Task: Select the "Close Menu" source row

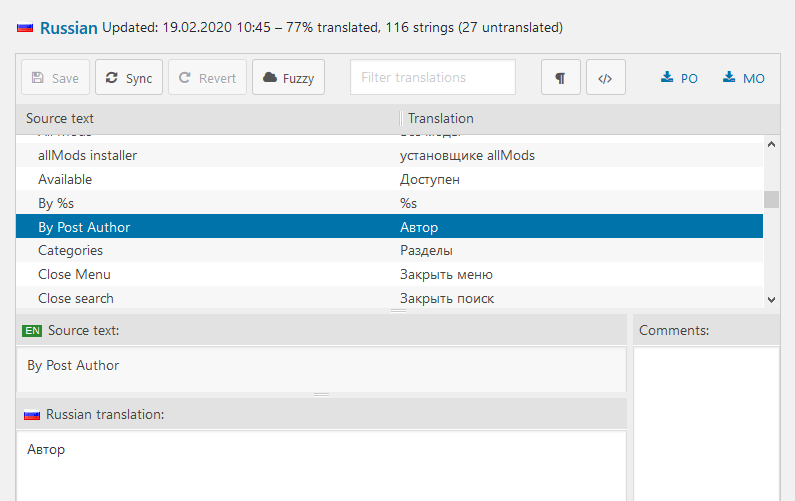Action: point(389,274)
